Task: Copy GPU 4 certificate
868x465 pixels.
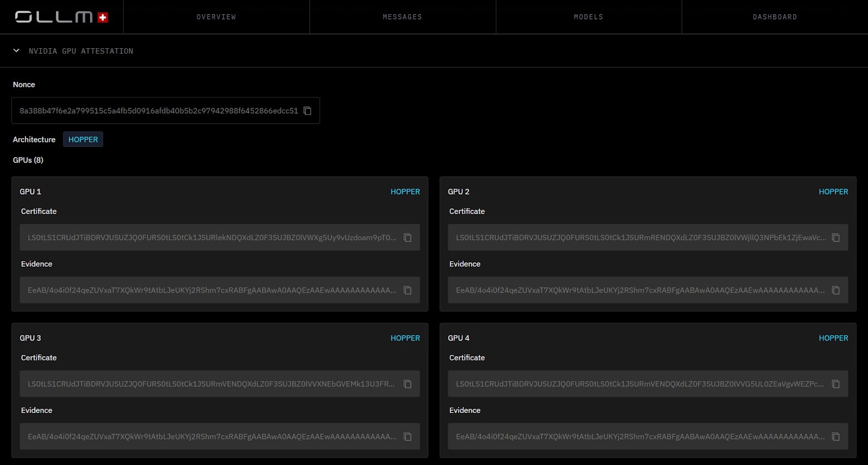Action: (x=835, y=384)
